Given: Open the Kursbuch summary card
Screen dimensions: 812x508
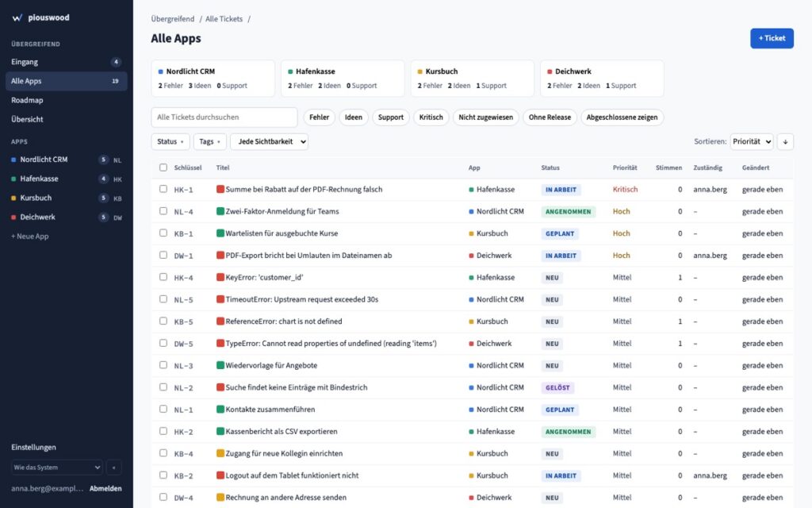Looking at the screenshot, I should coord(473,79).
